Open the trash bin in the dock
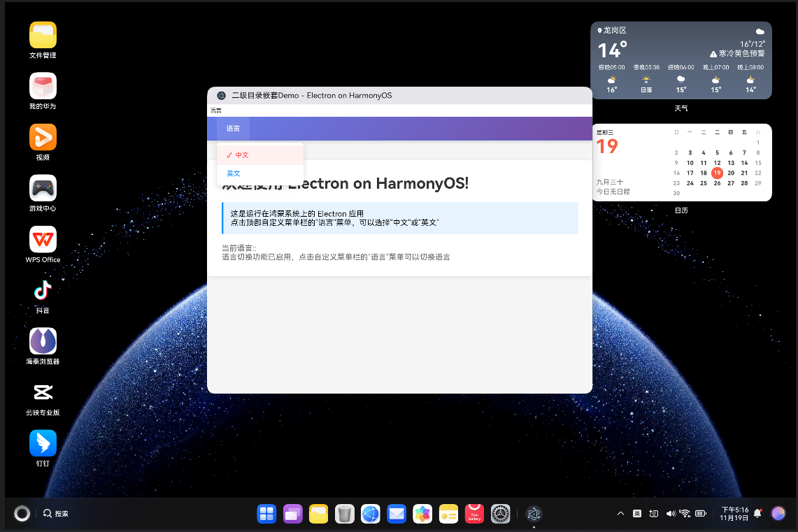Viewport: 798px width, 532px height. [345, 514]
